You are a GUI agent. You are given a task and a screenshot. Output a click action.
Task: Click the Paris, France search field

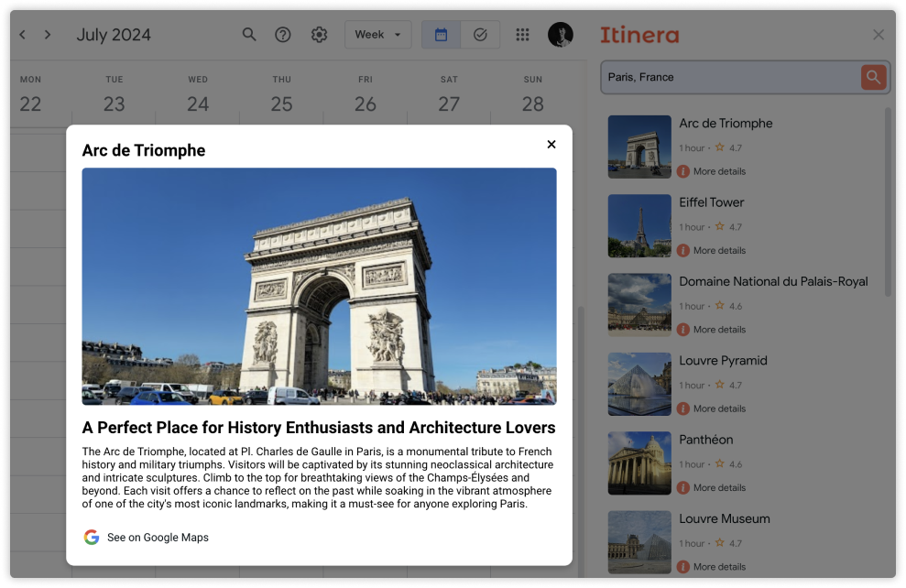click(728, 78)
